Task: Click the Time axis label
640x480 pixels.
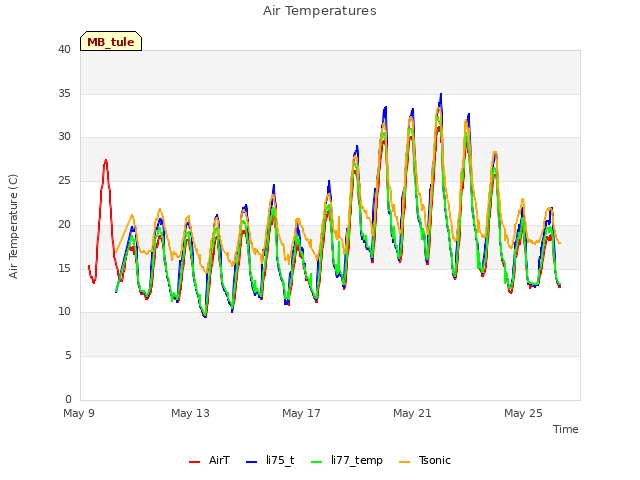Action: click(x=566, y=429)
